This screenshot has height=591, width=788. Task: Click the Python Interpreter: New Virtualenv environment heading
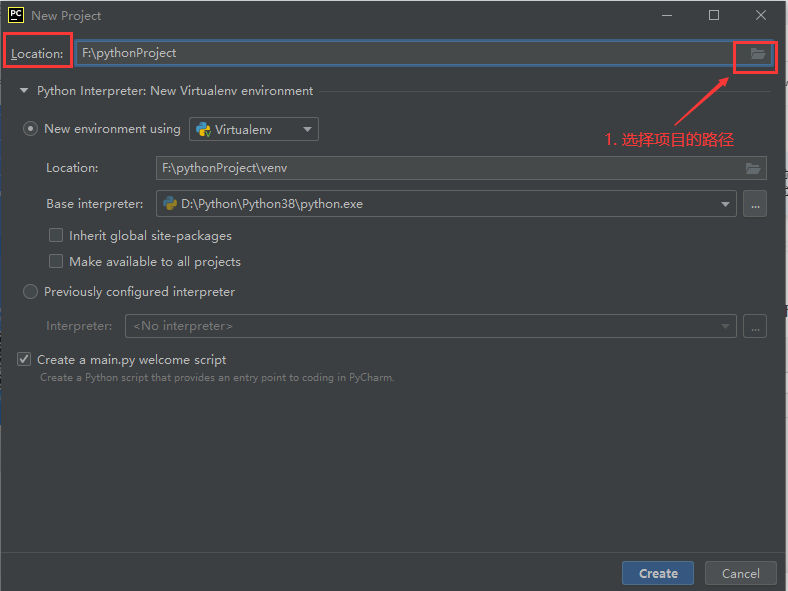pyautogui.click(x=175, y=91)
